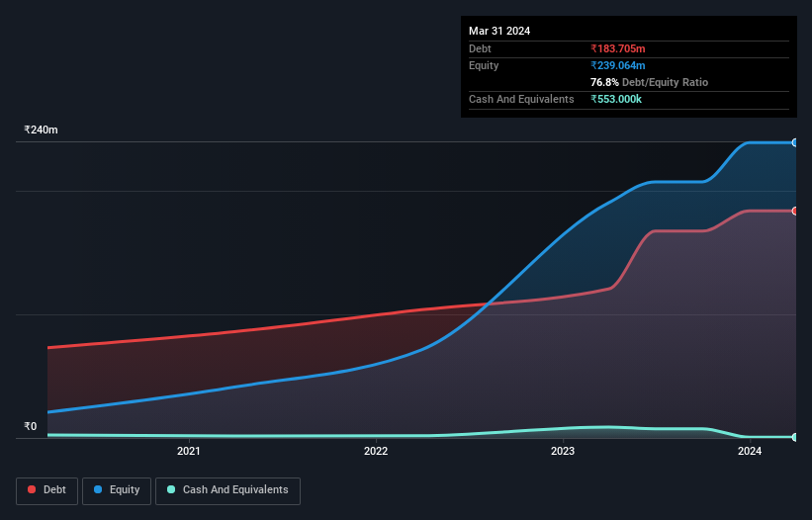Click the 2022 x-axis label

(x=376, y=451)
